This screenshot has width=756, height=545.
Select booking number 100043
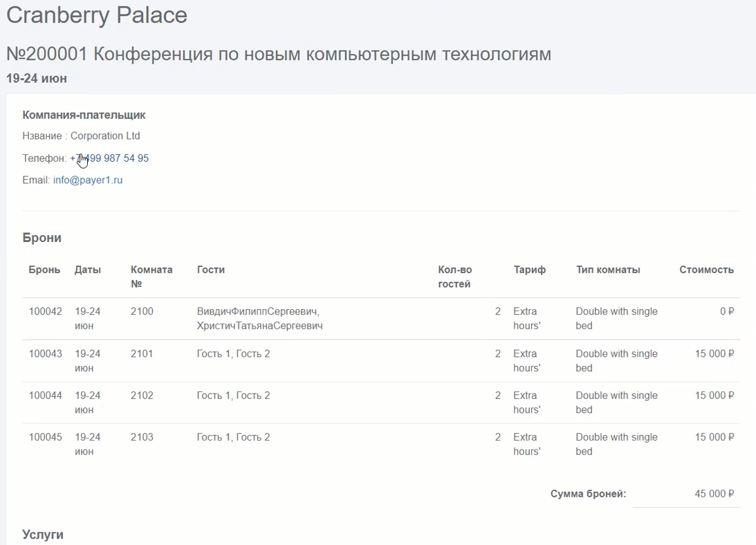(46, 354)
